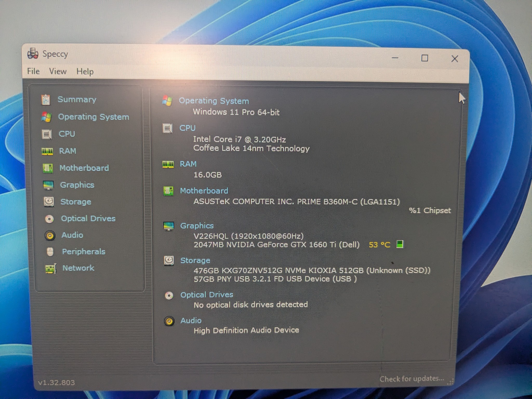The image size is (532, 399).
Task: Open the Operating System heading link in summary
Action: (214, 101)
